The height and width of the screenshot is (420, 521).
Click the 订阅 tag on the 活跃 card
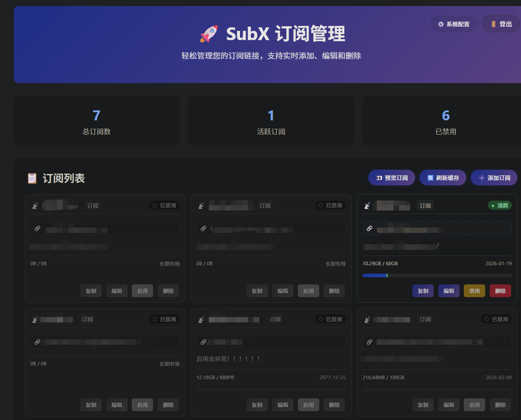[425, 206]
